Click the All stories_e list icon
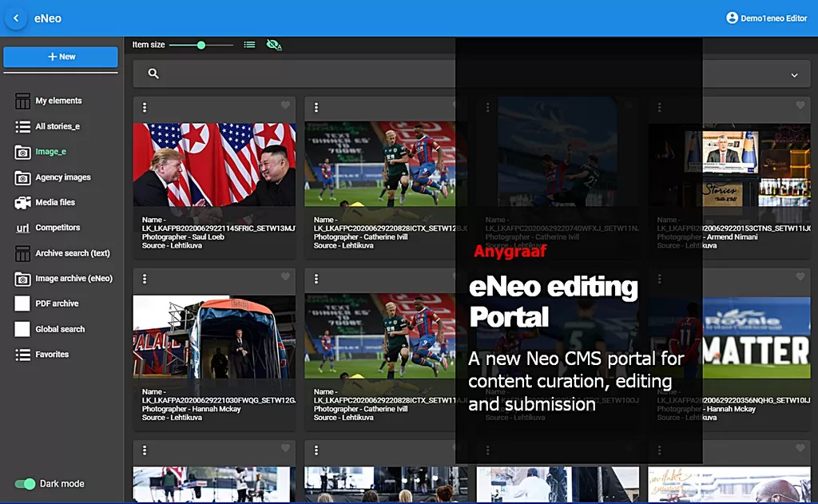 pos(22,127)
